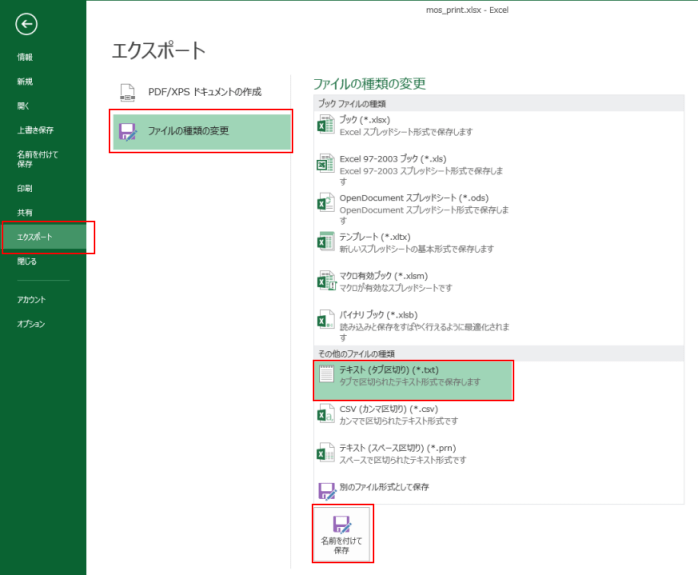Click the tab-delimited text file icon
Screen dimensions: 698x575
(x=326, y=374)
